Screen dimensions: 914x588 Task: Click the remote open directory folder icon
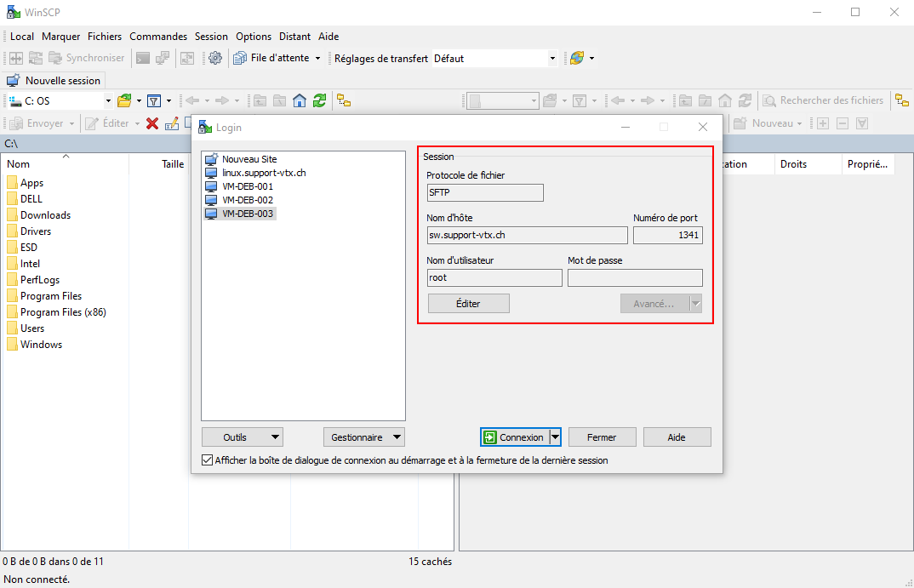(550, 100)
